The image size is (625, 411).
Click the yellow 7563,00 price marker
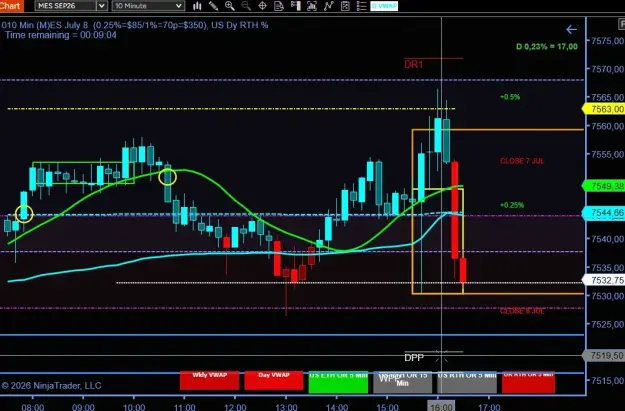click(604, 109)
